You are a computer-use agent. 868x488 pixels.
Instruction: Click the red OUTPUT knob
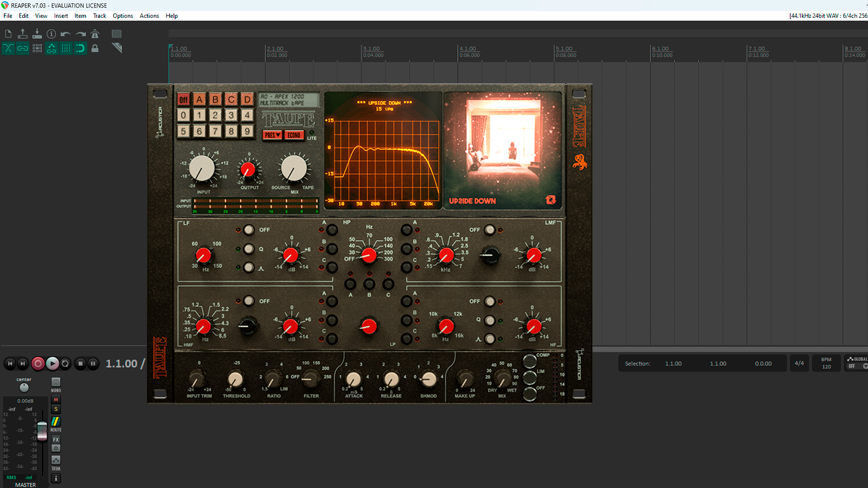tap(248, 169)
